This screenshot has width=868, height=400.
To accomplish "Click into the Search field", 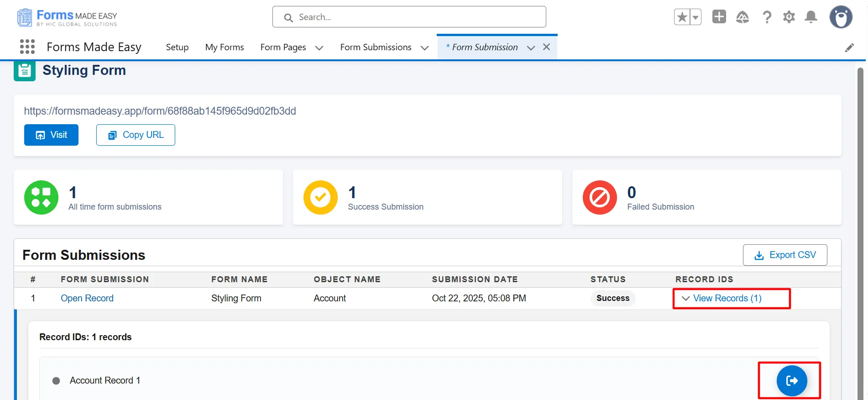I will click(x=409, y=17).
